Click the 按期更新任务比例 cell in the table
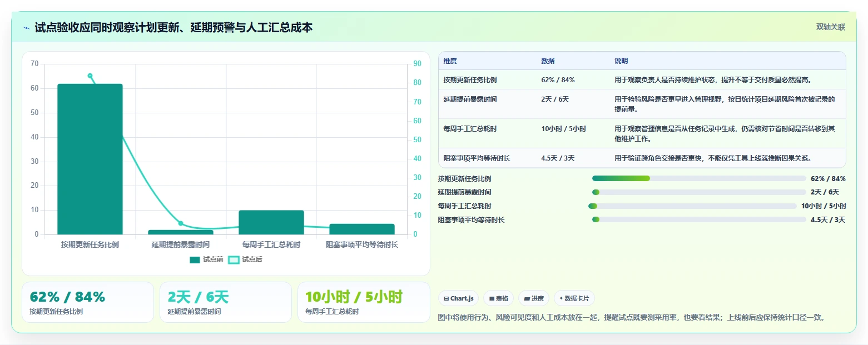Viewport: 868px width, 345px height. 470,80
